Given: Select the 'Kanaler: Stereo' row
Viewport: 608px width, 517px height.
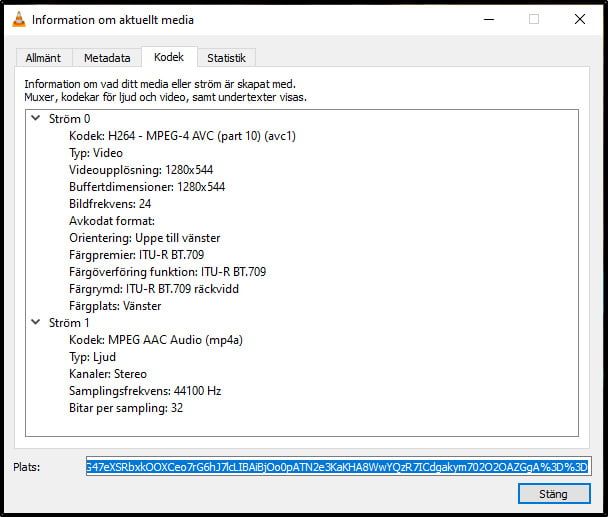Looking at the screenshot, I should coord(108,374).
